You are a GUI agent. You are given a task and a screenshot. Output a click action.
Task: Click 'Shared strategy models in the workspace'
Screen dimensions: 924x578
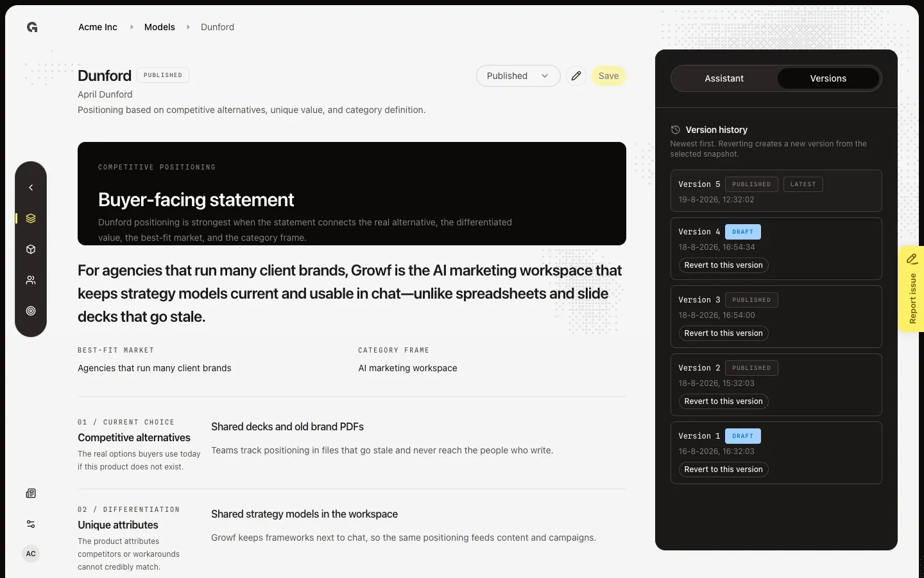pyautogui.click(x=305, y=514)
